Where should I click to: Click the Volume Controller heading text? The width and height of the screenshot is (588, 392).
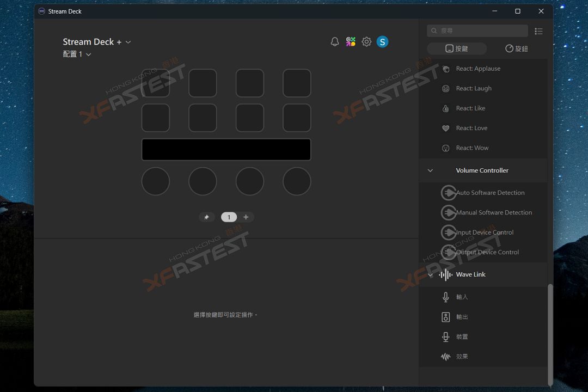[x=482, y=170]
